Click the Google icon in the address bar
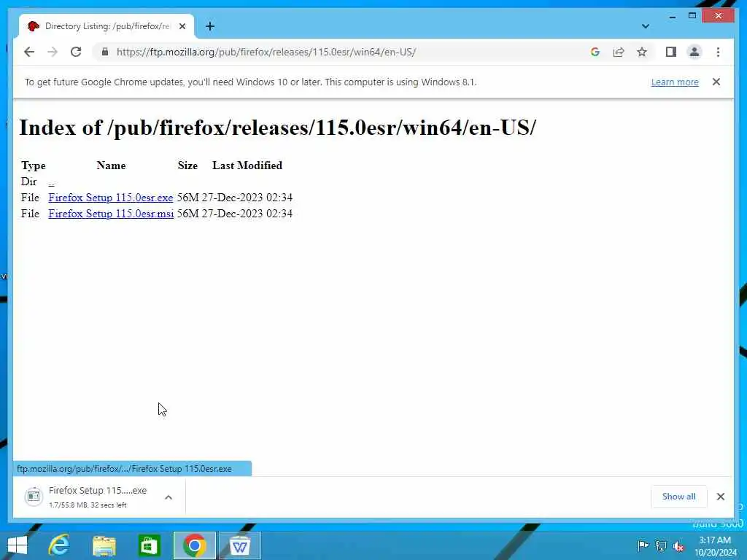The height and width of the screenshot is (560, 747). point(595,52)
